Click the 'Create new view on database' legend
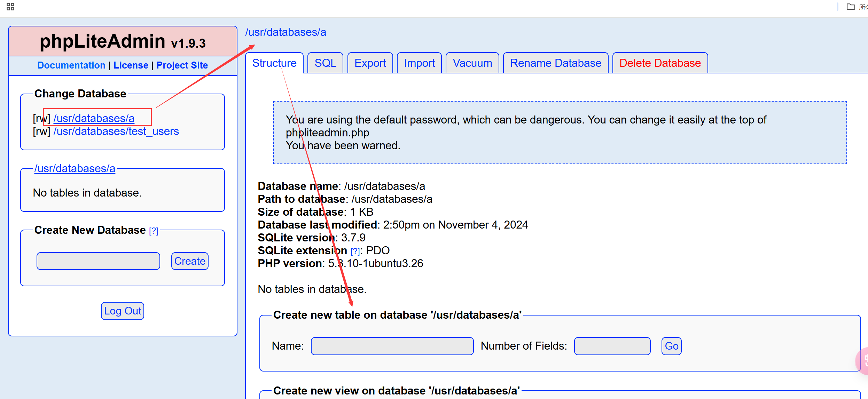The height and width of the screenshot is (399, 868). point(397,391)
